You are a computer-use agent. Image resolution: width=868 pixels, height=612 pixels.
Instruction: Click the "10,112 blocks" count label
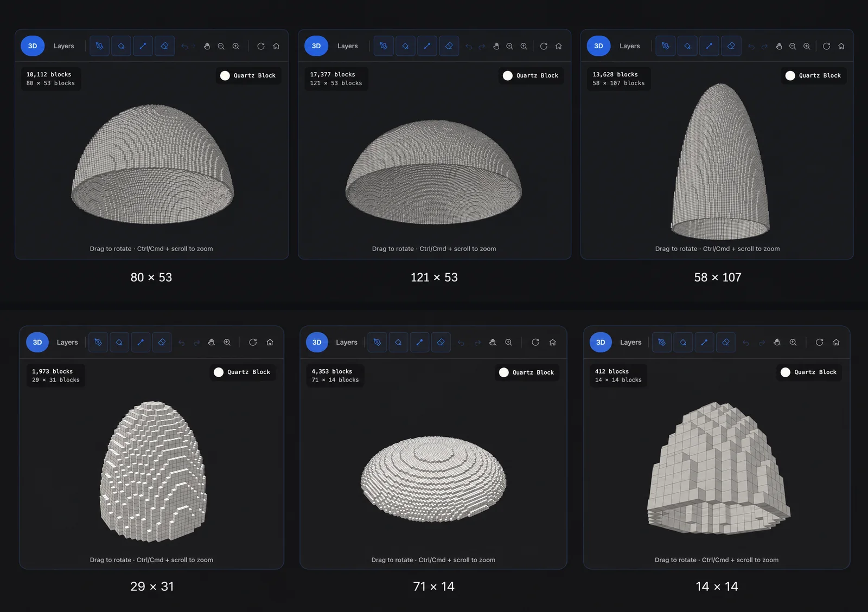click(x=49, y=74)
